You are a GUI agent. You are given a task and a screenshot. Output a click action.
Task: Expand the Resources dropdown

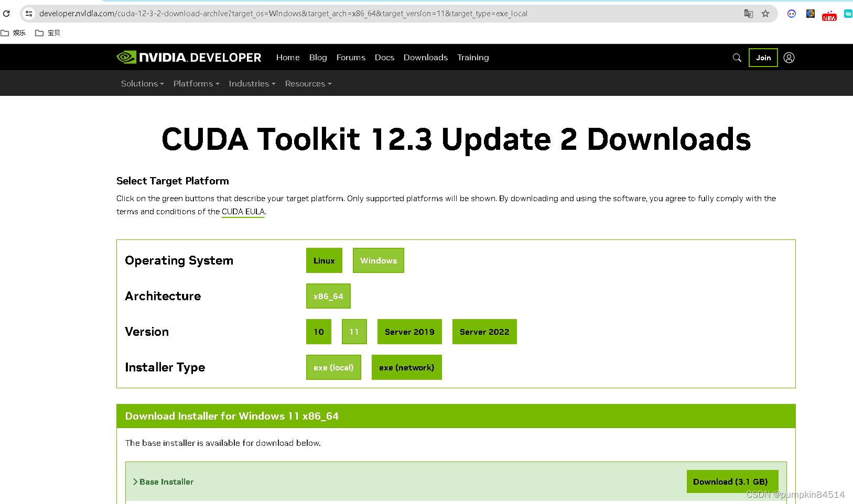click(x=308, y=83)
